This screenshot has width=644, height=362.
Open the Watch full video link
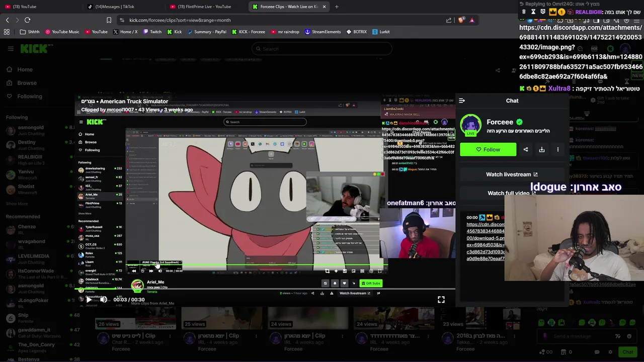(x=512, y=193)
